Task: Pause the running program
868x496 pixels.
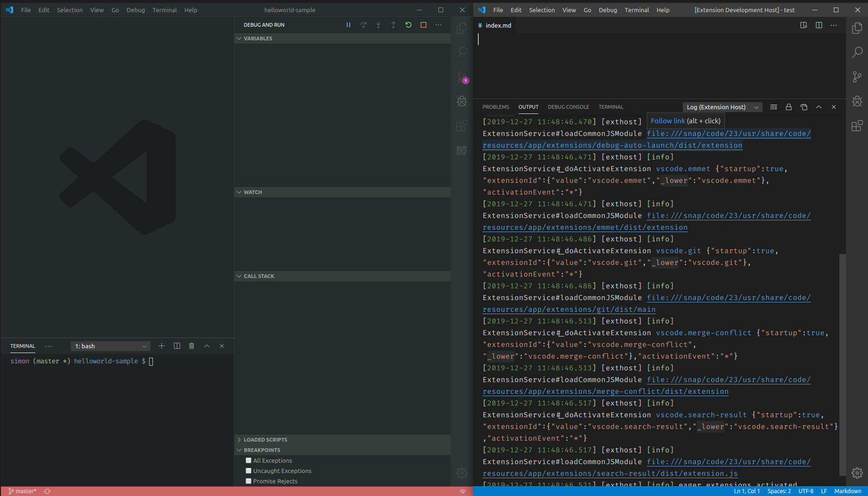Action: pyautogui.click(x=348, y=25)
